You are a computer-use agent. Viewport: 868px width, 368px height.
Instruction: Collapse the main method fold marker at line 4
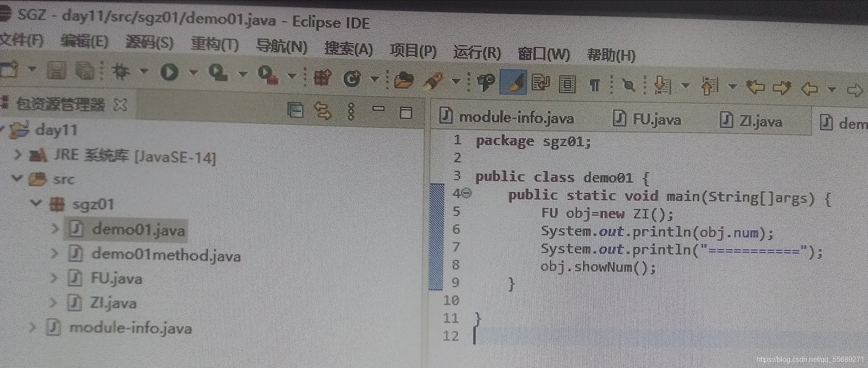(x=467, y=194)
